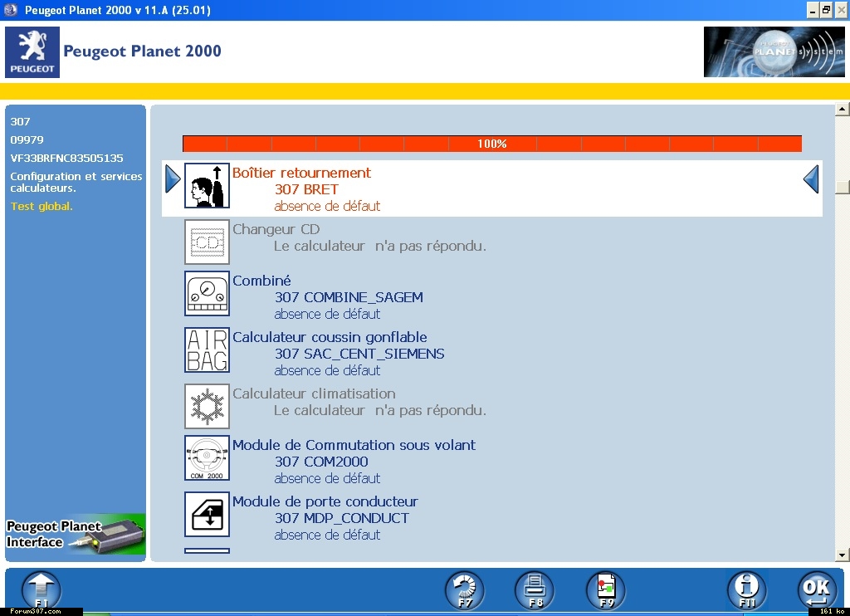Click the 307 BRET label
This screenshot has width=850, height=616.
tap(306, 189)
